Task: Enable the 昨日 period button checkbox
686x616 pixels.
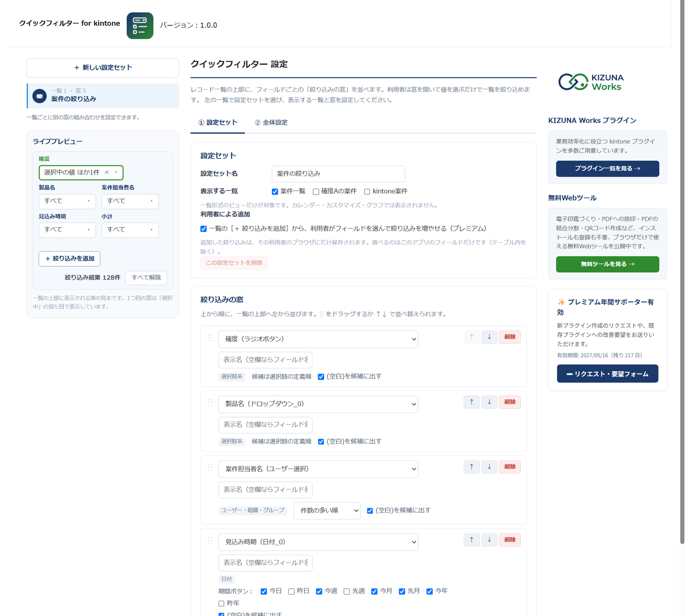Action: coord(292,592)
